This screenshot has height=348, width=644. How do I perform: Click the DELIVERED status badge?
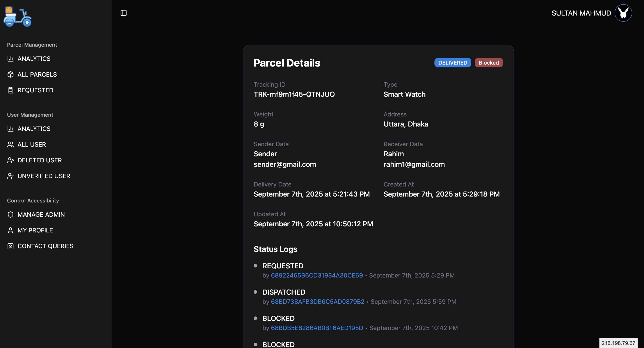[452, 62]
